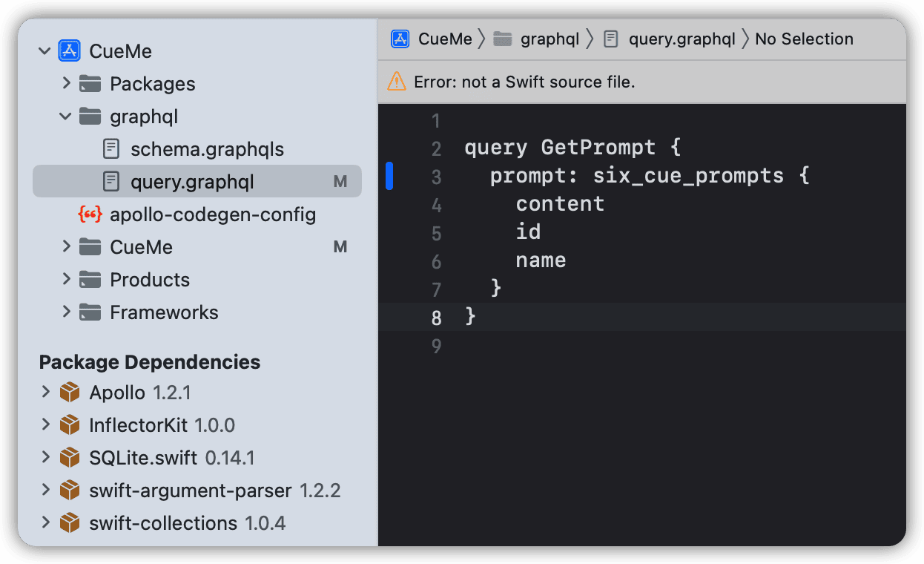
Task: Click the M status badge on query.graphql
Action: pyautogui.click(x=340, y=182)
